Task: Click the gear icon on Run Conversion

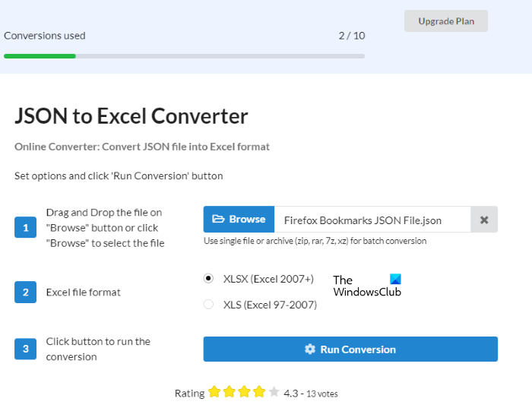Action: (x=310, y=349)
